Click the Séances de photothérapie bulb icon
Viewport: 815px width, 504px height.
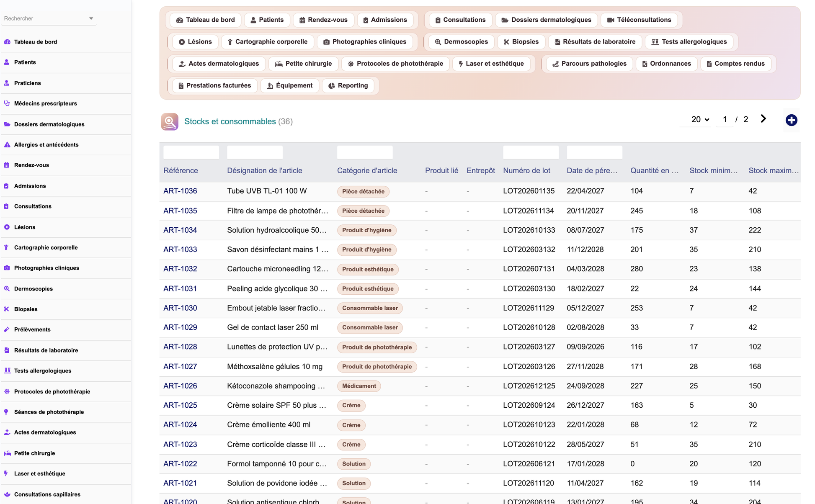pos(6,412)
